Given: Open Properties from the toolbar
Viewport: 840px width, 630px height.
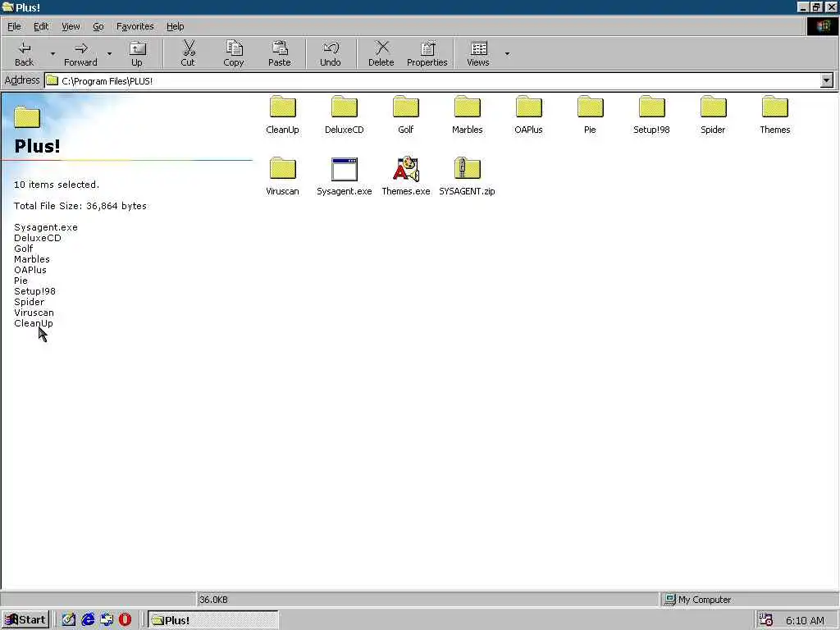Looking at the screenshot, I should tap(427, 53).
